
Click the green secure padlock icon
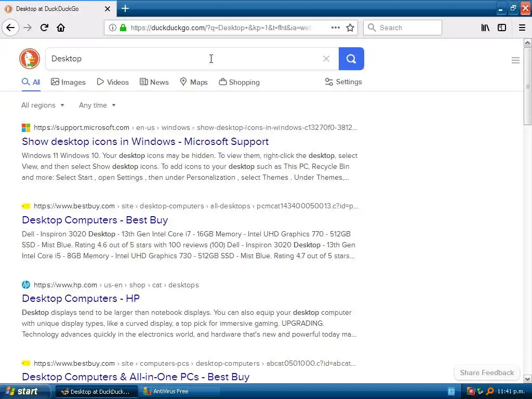pos(123,28)
